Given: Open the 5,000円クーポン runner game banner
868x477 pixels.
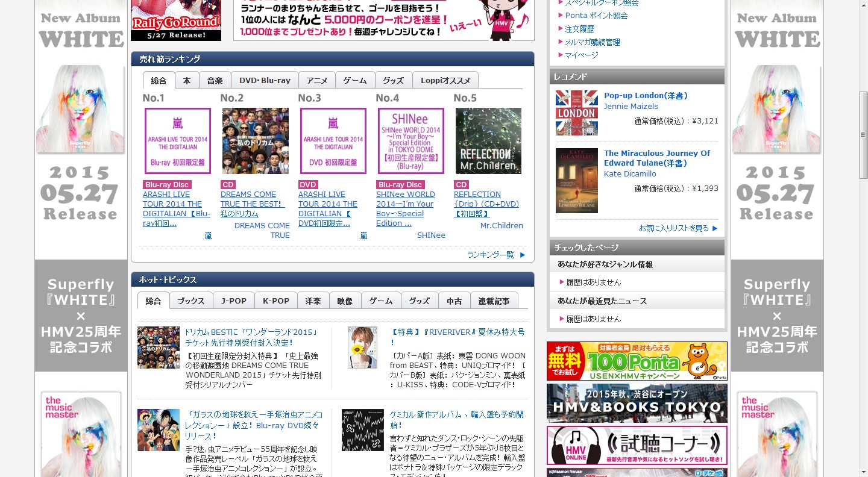Looking at the screenshot, I should click(x=384, y=20).
